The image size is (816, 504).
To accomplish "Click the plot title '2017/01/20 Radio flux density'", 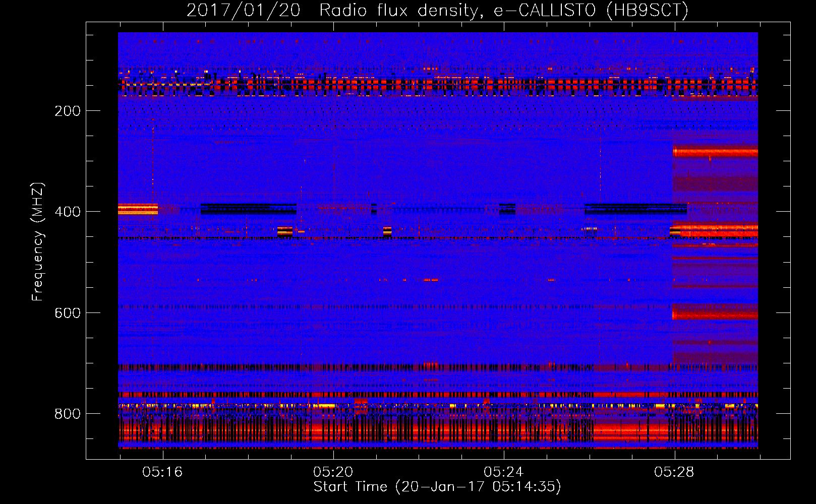I will [438, 10].
